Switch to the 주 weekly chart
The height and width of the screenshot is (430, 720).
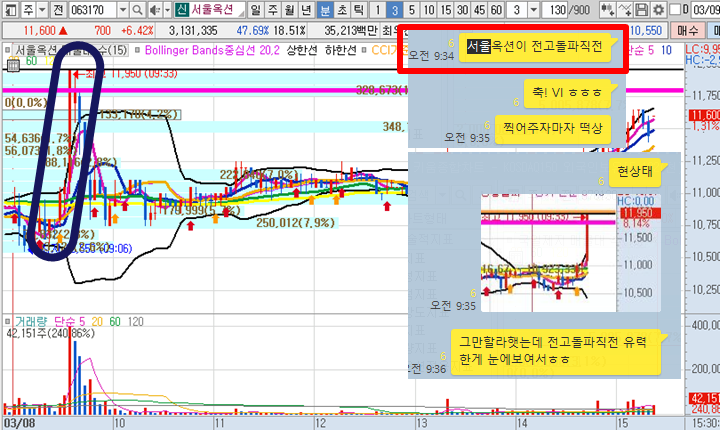click(273, 9)
